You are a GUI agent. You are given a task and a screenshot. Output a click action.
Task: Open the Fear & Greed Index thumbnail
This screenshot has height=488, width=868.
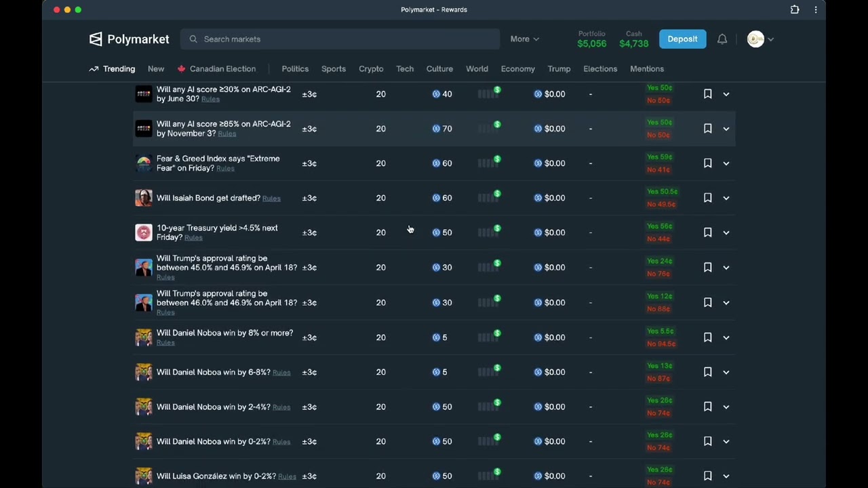144,163
